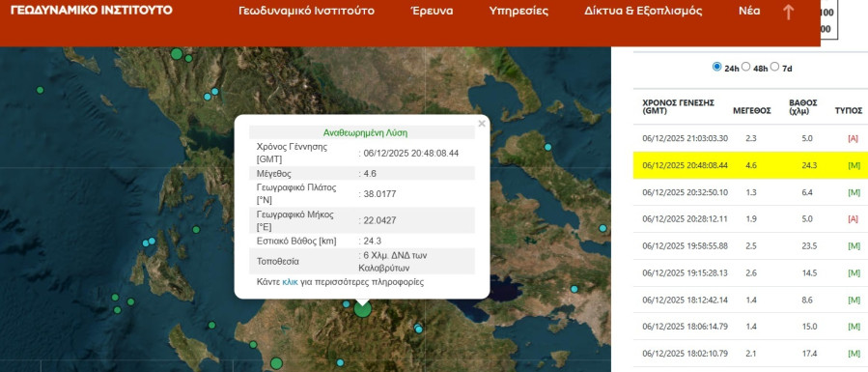This screenshot has height=372, width=868.
Task: Click the large green 4.6 epicenter marker
Action: pos(363,308)
